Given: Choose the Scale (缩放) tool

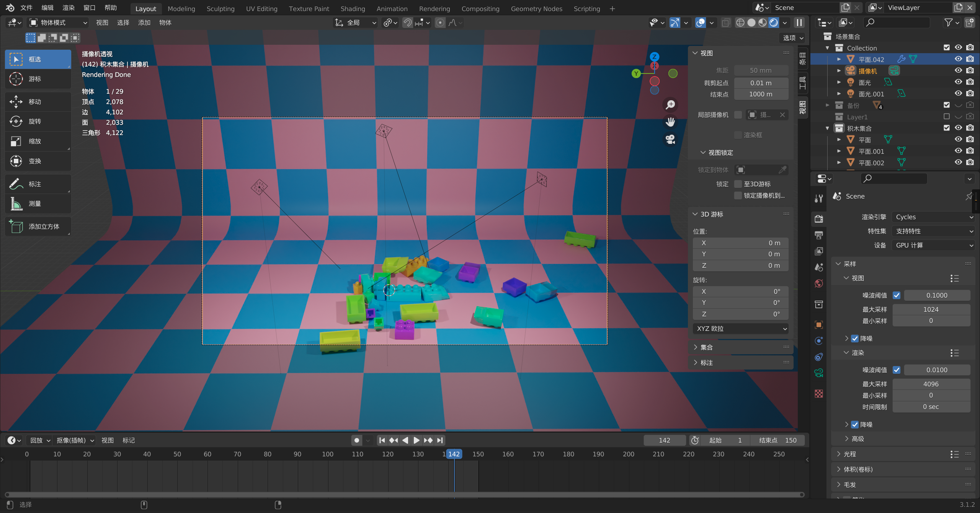Looking at the screenshot, I should coord(38,141).
